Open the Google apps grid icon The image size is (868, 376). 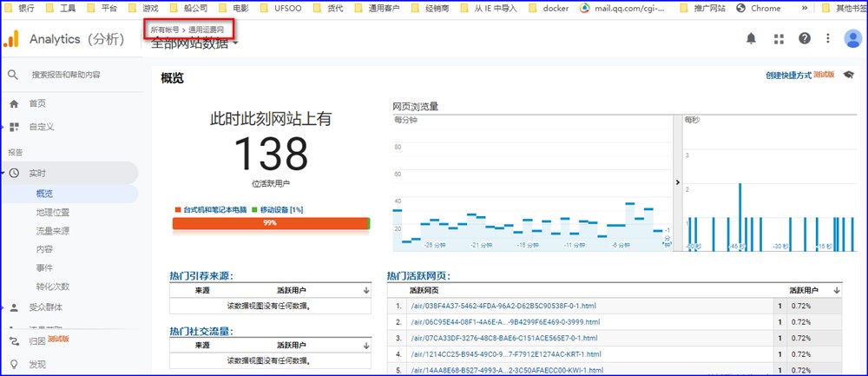coord(779,39)
